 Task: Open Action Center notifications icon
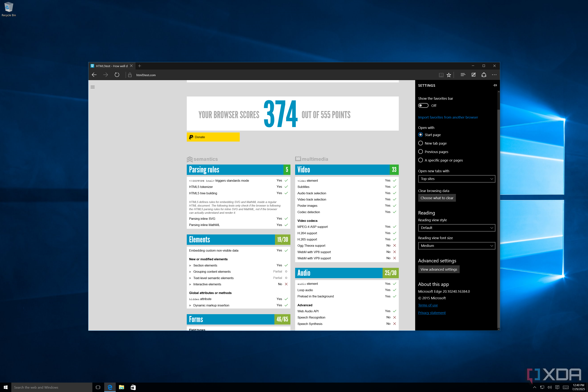557,387
